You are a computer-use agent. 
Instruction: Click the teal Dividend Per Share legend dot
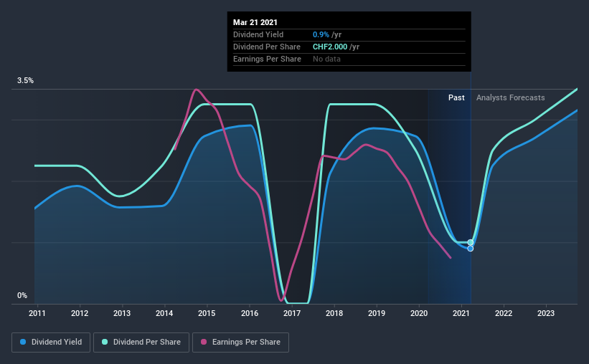pyautogui.click(x=105, y=342)
